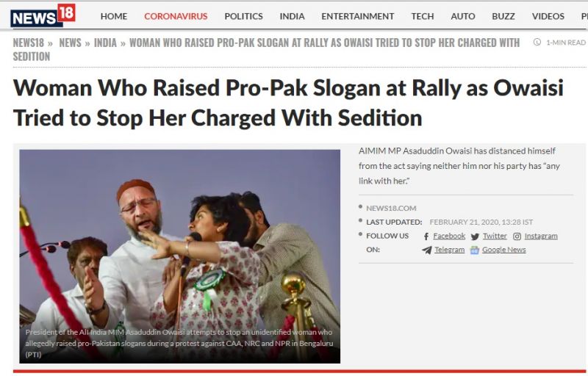Go to the VIDEOS section
Screen dimensions: 588x376
[x=548, y=16]
